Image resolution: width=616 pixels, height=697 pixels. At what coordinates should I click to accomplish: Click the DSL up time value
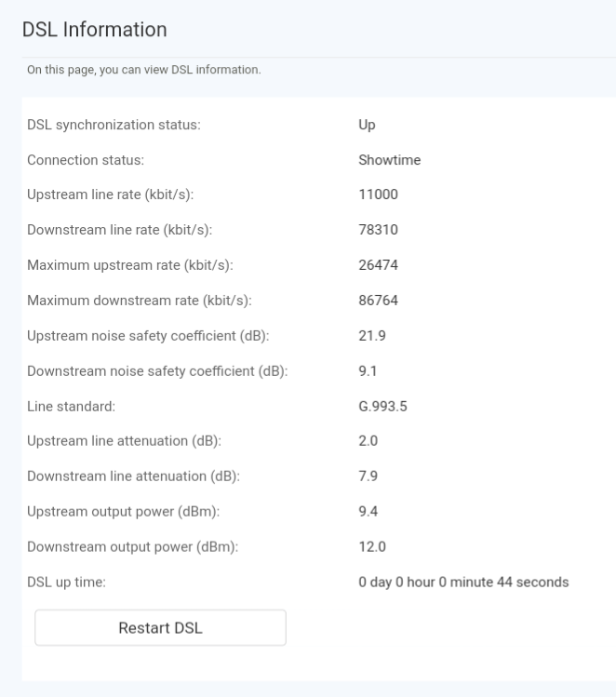coord(463,583)
